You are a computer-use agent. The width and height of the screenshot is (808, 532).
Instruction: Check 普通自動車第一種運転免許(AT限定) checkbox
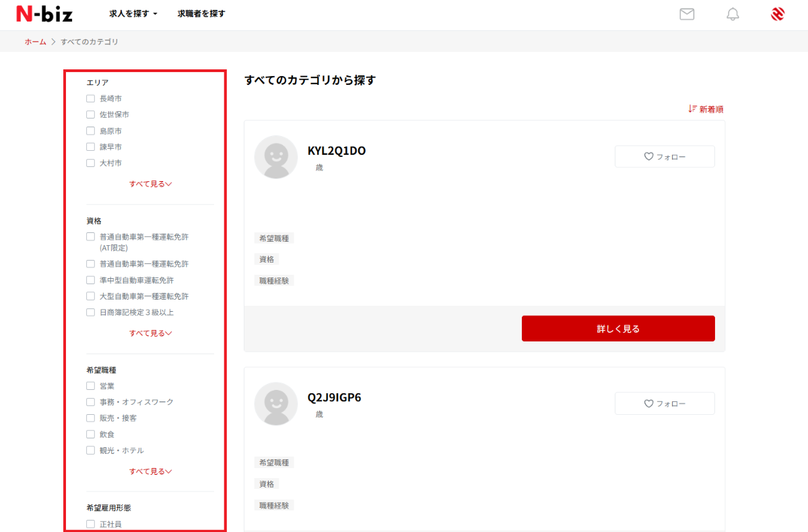click(x=90, y=237)
